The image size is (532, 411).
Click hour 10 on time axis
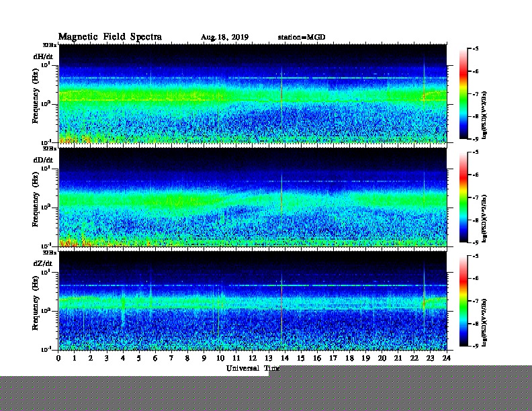click(220, 359)
